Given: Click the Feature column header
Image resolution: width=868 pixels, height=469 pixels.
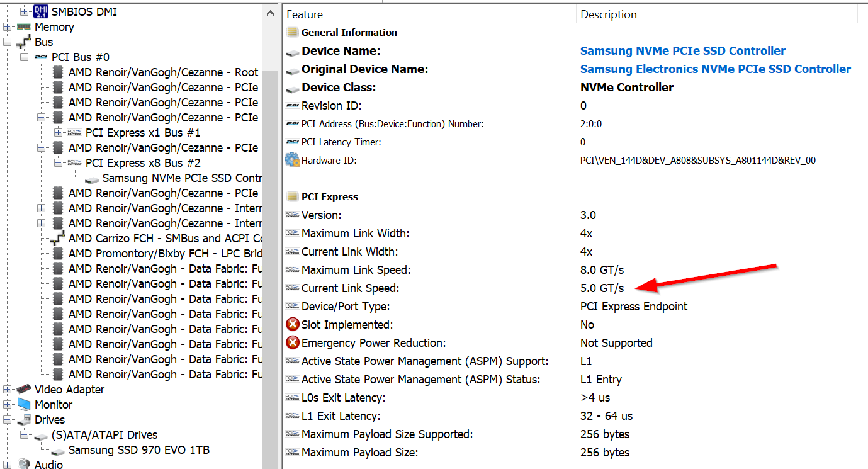Looking at the screenshot, I should point(429,14).
